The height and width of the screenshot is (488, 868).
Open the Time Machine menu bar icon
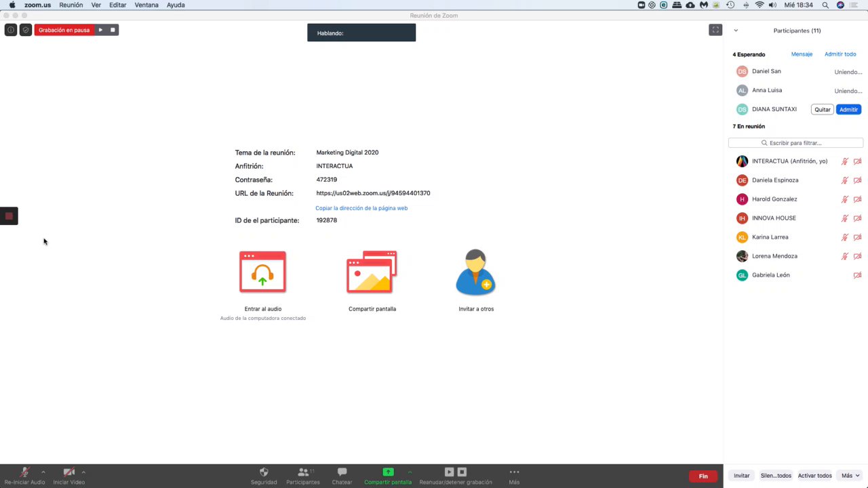(730, 5)
